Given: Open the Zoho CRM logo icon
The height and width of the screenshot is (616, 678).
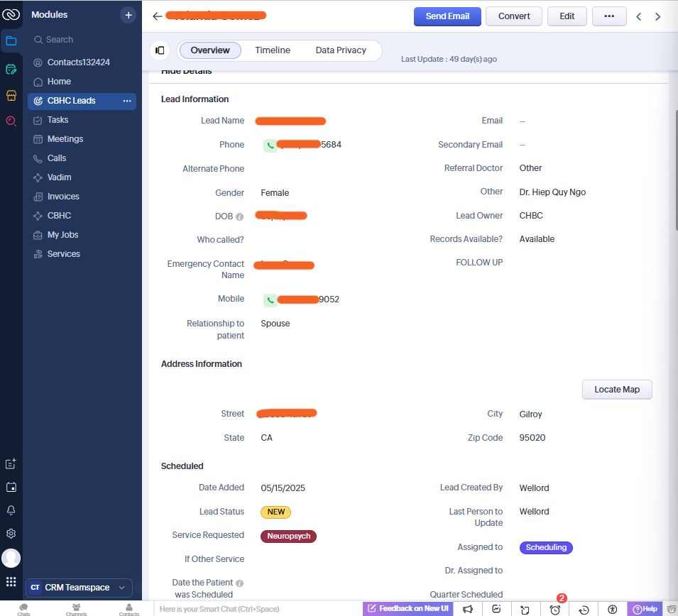Looking at the screenshot, I should coord(11,15).
